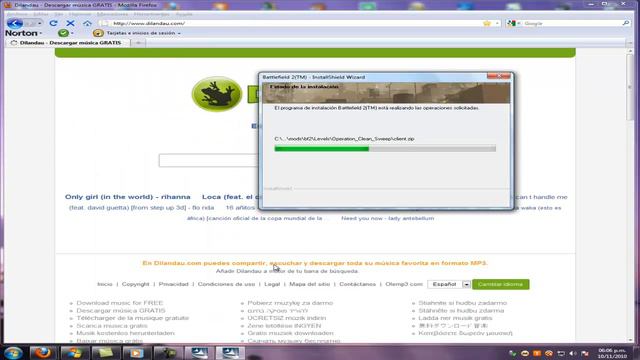Click the Cambiar idioma button
Viewport: 640px width, 360px height.
click(x=500, y=284)
